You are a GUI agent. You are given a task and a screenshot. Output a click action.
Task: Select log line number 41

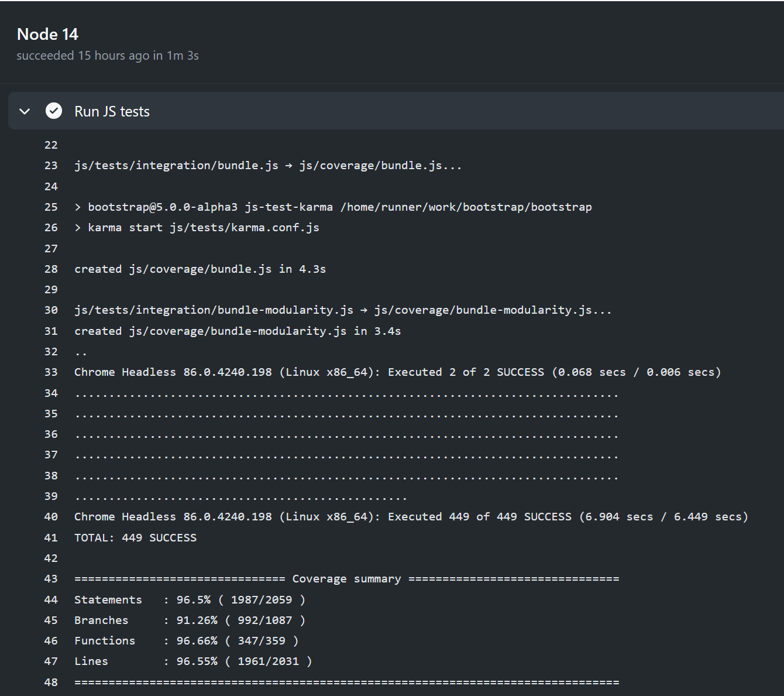click(x=51, y=537)
